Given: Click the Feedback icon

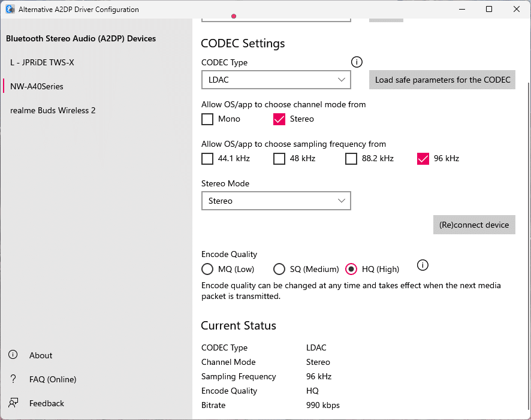Looking at the screenshot, I should (13, 403).
